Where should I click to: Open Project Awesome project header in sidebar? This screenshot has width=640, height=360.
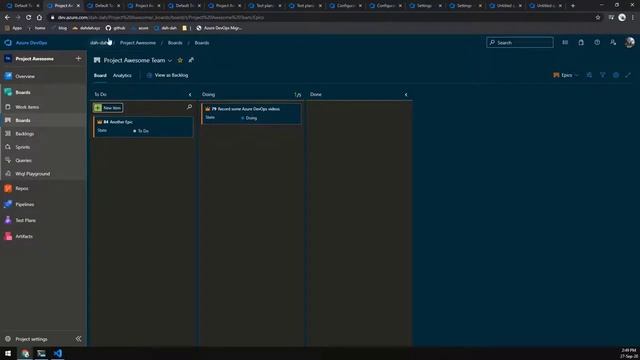(x=34, y=59)
